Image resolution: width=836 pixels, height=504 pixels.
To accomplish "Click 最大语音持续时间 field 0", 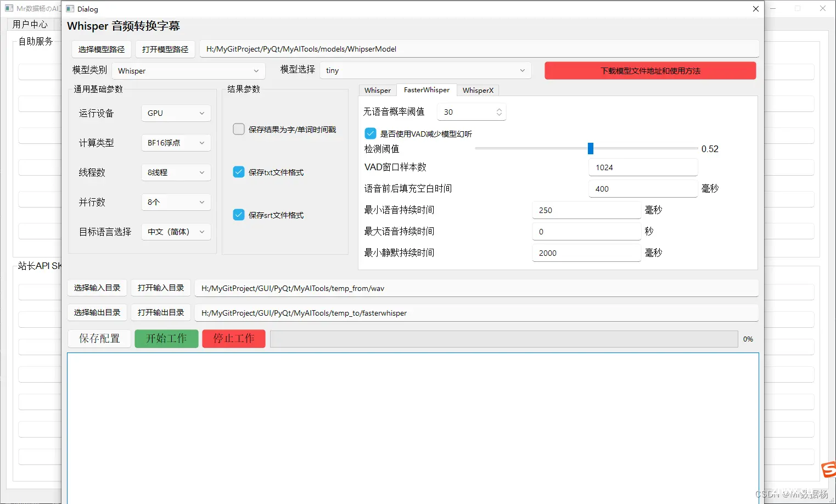I will click(x=587, y=232).
